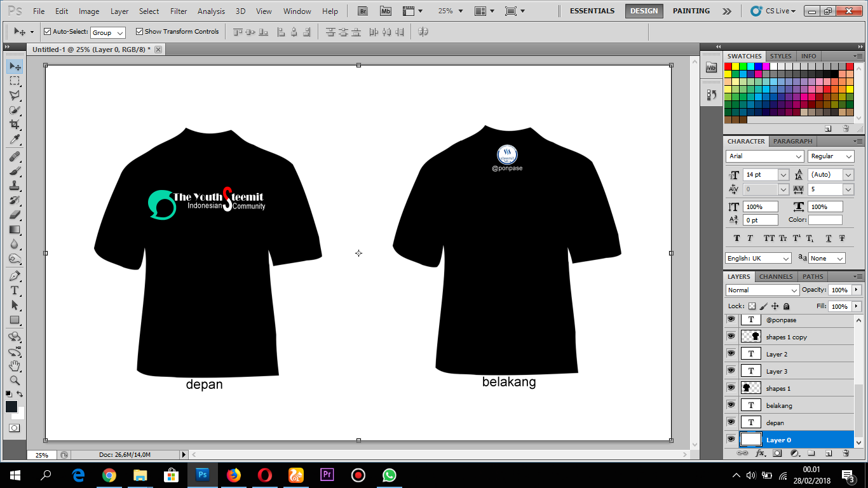This screenshot has height=488, width=868.
Task: Switch to the Styles tab
Action: pos(781,57)
